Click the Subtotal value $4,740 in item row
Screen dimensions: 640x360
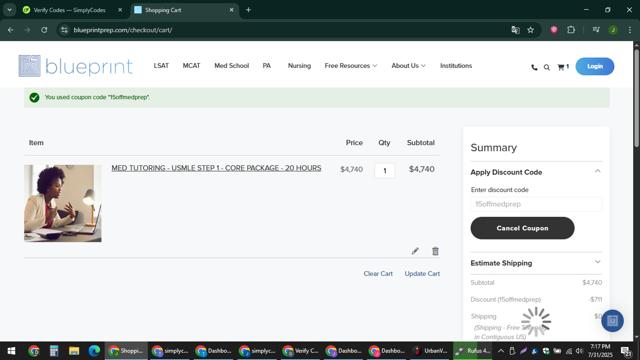click(422, 169)
